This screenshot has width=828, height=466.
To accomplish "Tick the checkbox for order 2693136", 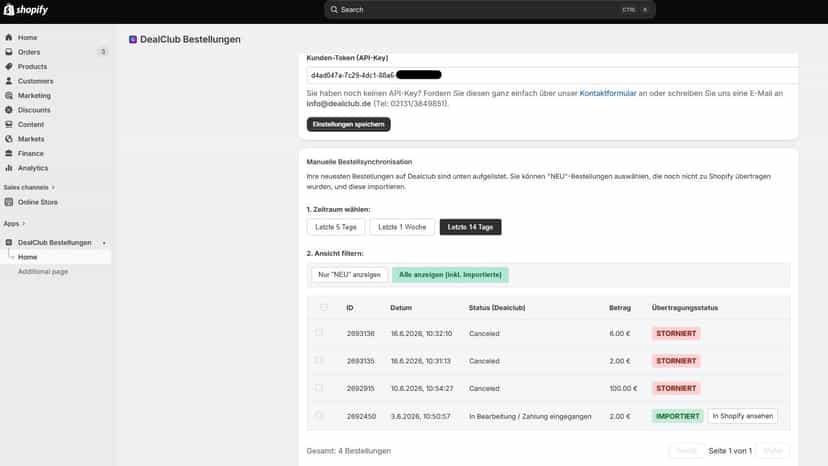I will click(x=318, y=332).
